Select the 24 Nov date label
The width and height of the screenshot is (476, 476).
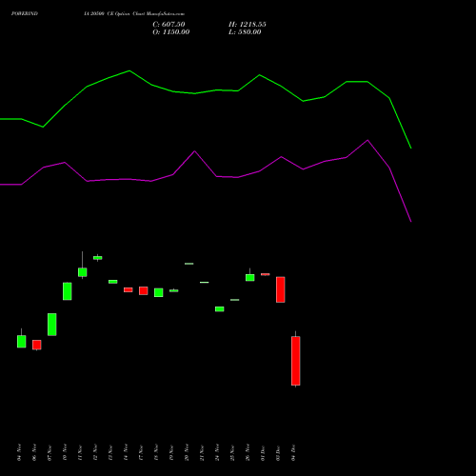tap(217, 452)
